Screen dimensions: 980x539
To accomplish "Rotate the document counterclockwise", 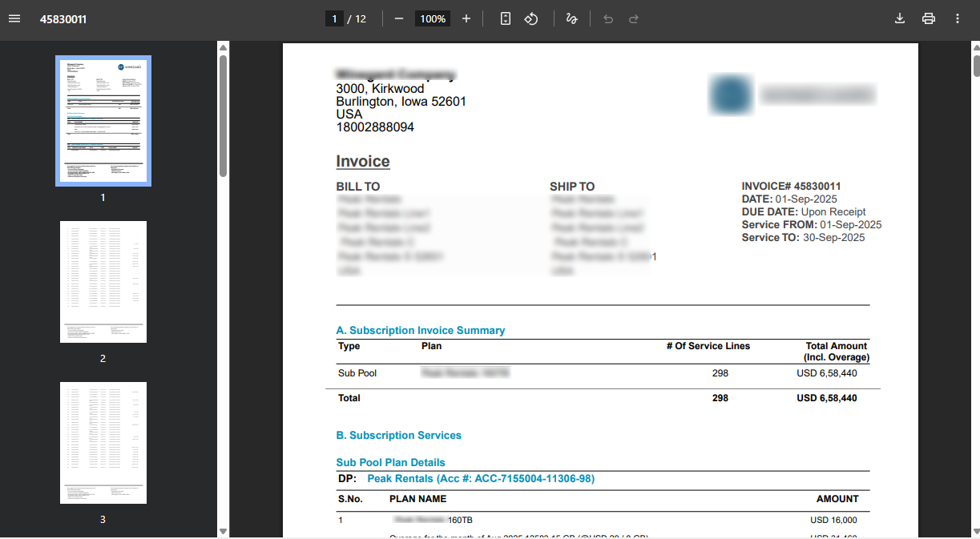I will coord(531,18).
